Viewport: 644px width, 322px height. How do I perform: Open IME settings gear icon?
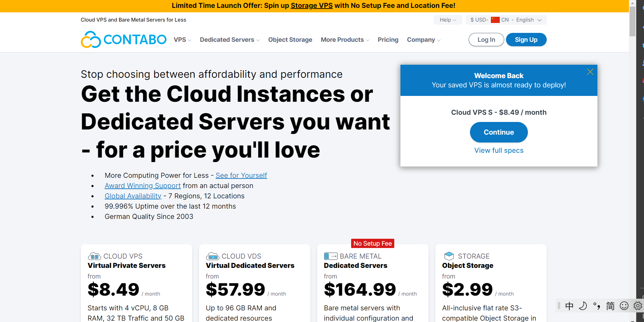[x=638, y=306]
